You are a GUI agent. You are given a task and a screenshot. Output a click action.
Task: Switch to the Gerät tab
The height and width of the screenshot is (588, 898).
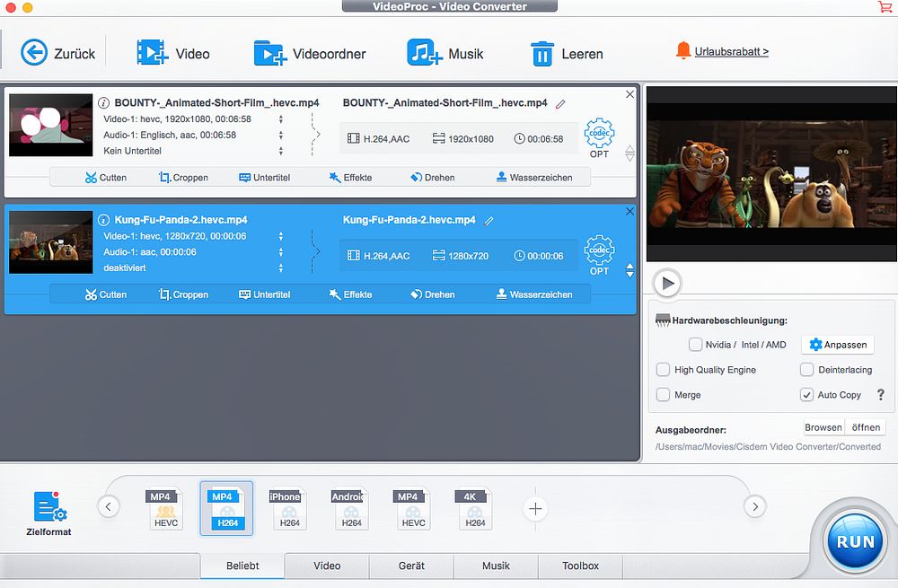pos(411,566)
